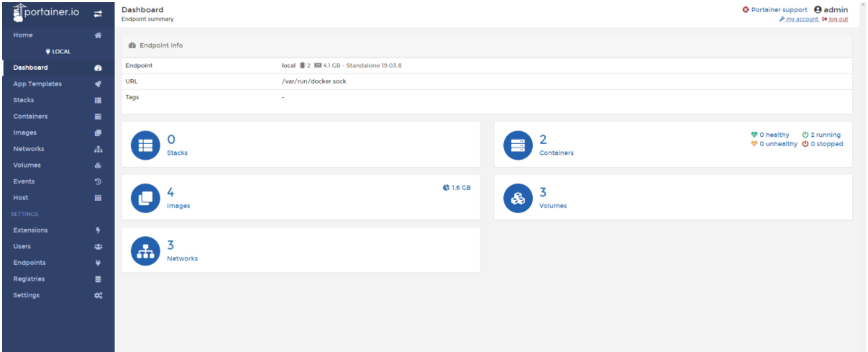Screen dimensions: 868x352
Task: Click the Images tile round icon
Action: (x=145, y=198)
